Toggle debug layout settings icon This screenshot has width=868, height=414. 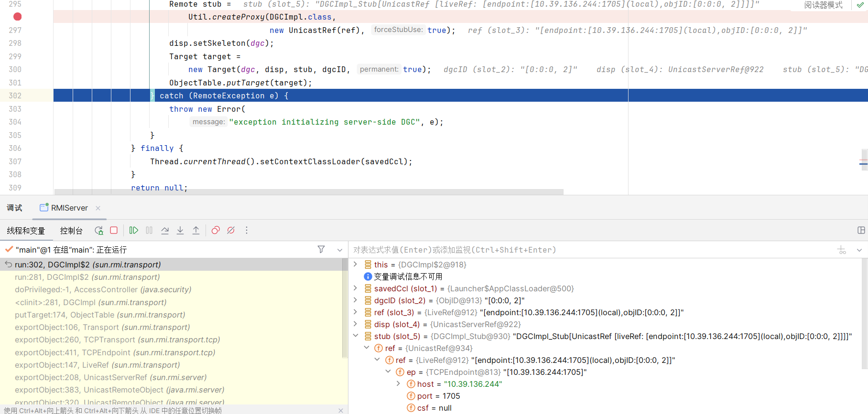pos(861,230)
